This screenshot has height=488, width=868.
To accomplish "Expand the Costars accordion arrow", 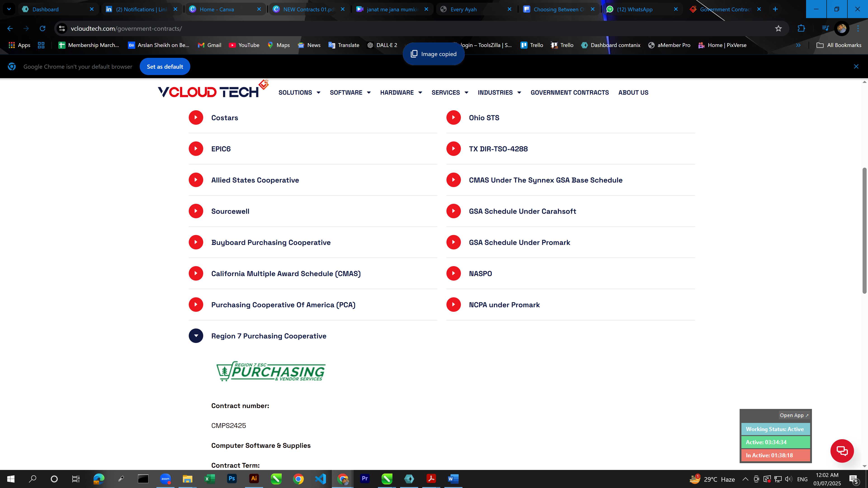I will point(196,117).
